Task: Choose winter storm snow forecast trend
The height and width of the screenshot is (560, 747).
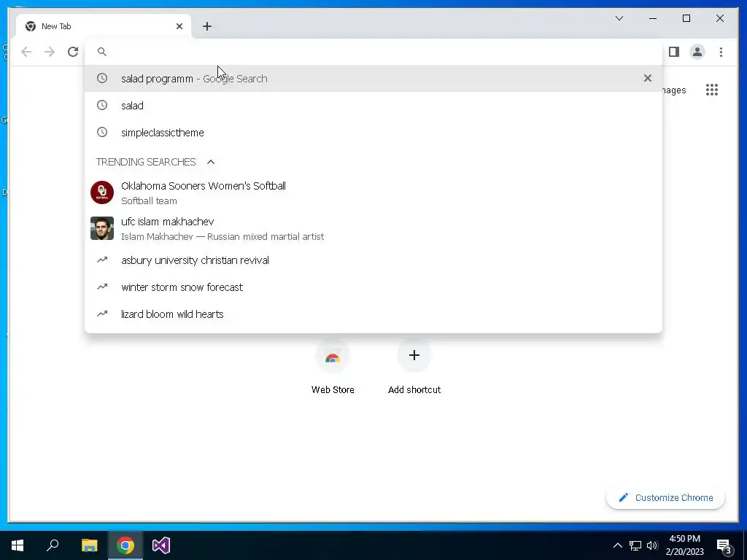Action: [373, 287]
